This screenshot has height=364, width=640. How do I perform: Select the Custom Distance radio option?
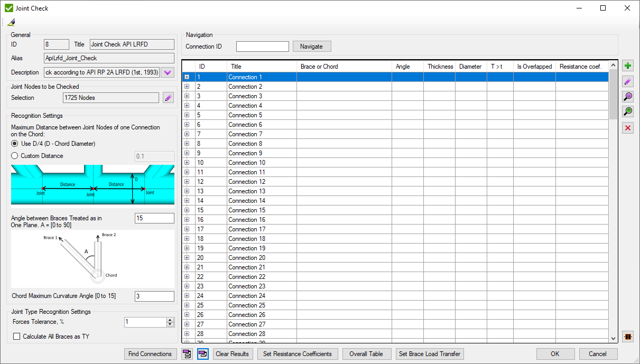point(15,156)
